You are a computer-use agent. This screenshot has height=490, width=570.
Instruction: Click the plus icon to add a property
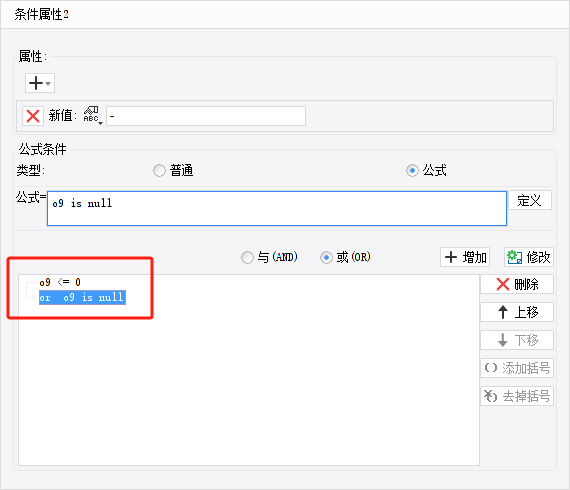36,83
